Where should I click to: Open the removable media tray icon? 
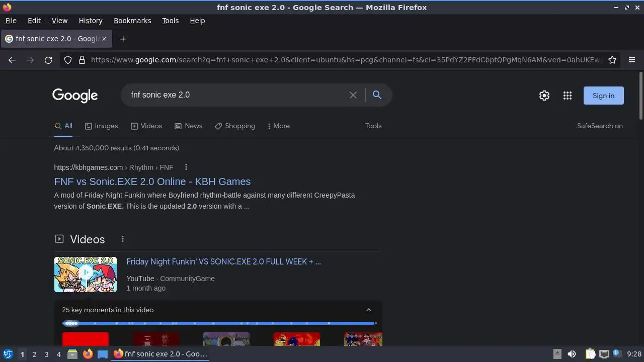pyautogui.click(x=557, y=354)
